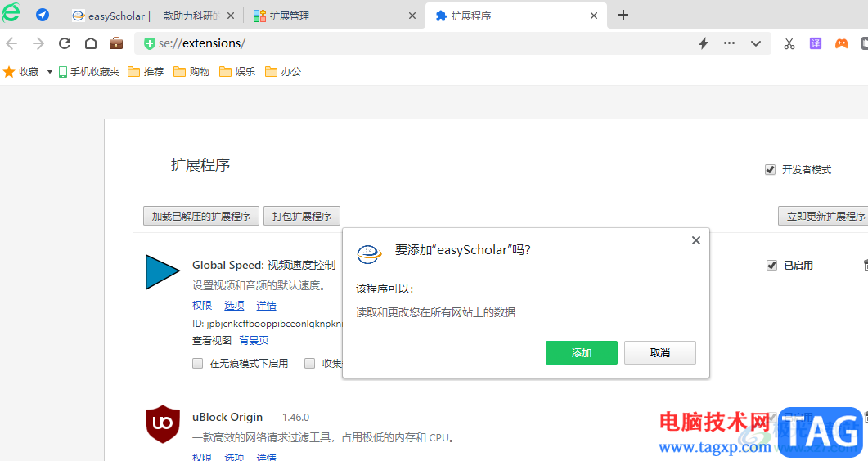Toggle the 开发者模式 checkbox
Viewport: 868px width, 461px height.
[770, 170]
